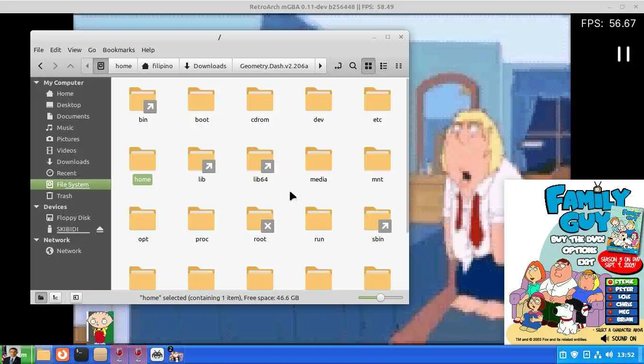Show places in sidebar button

pyautogui.click(x=41, y=298)
